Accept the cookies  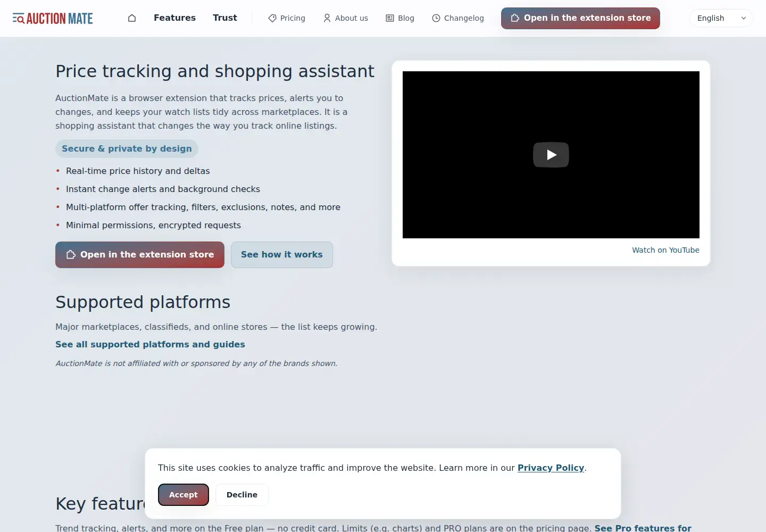184,495
